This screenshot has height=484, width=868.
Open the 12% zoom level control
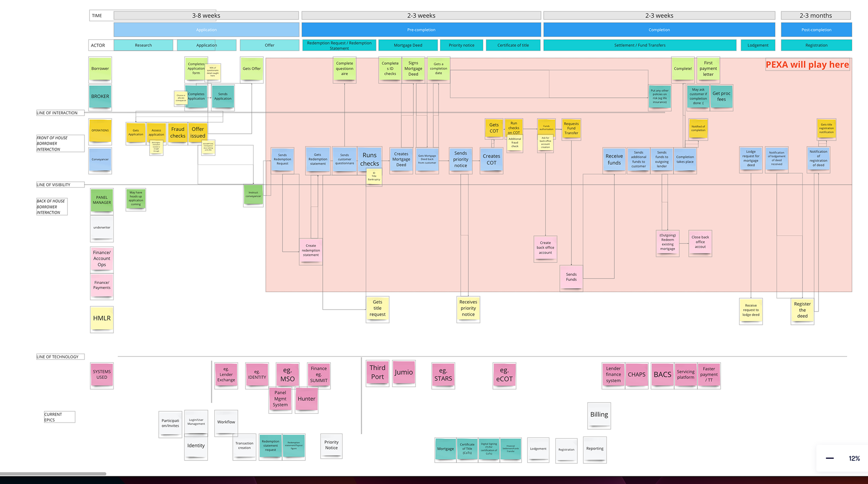(x=854, y=458)
